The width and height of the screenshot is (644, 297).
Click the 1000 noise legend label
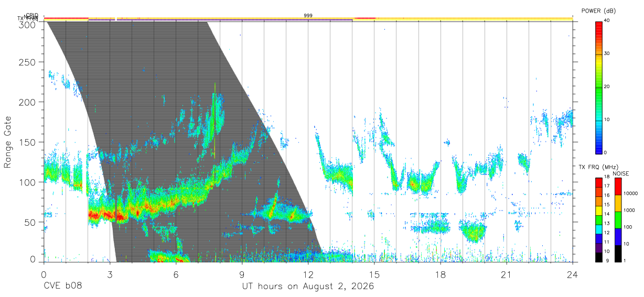[x=629, y=211]
